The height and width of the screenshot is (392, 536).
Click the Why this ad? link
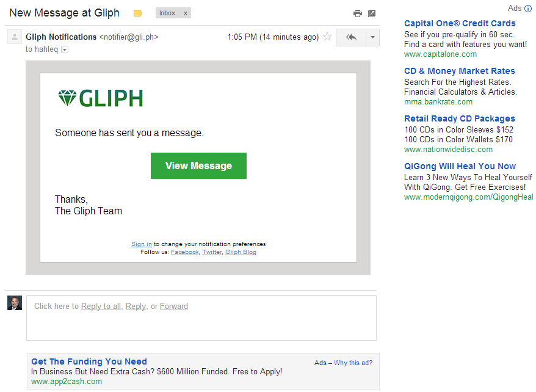353,363
